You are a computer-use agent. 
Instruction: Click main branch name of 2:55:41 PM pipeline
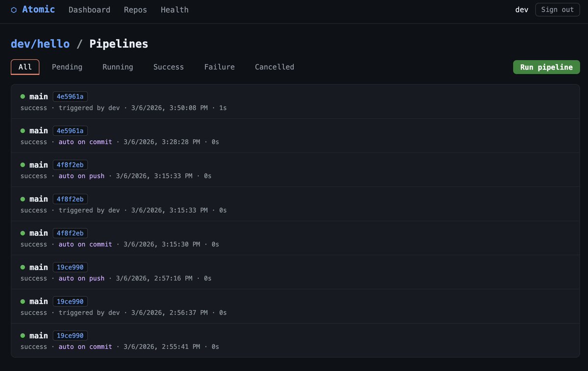[x=39, y=336]
